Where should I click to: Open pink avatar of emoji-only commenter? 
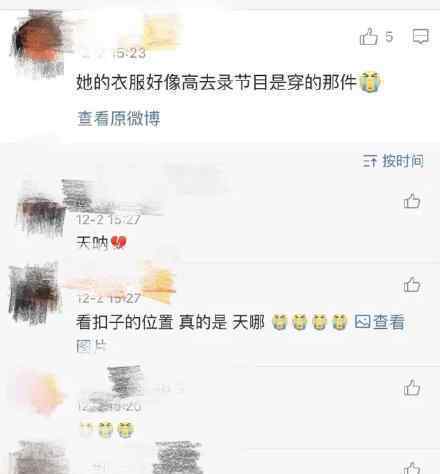coord(40,391)
